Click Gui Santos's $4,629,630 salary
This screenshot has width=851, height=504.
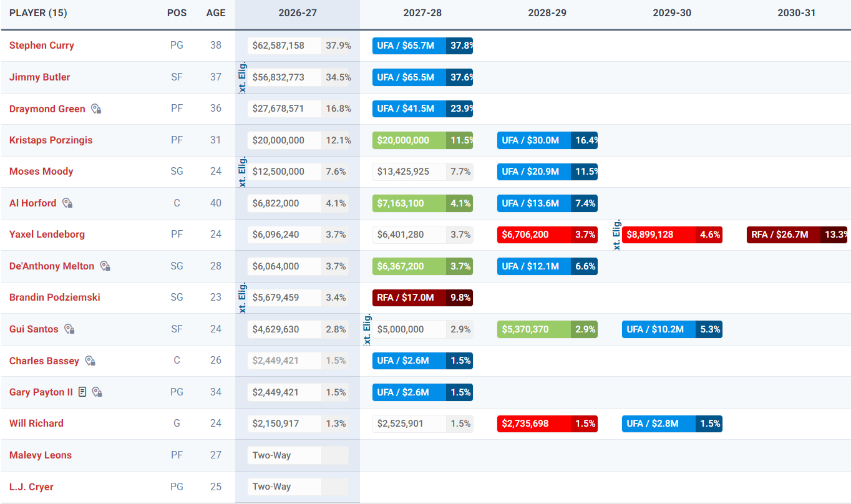click(298, 329)
